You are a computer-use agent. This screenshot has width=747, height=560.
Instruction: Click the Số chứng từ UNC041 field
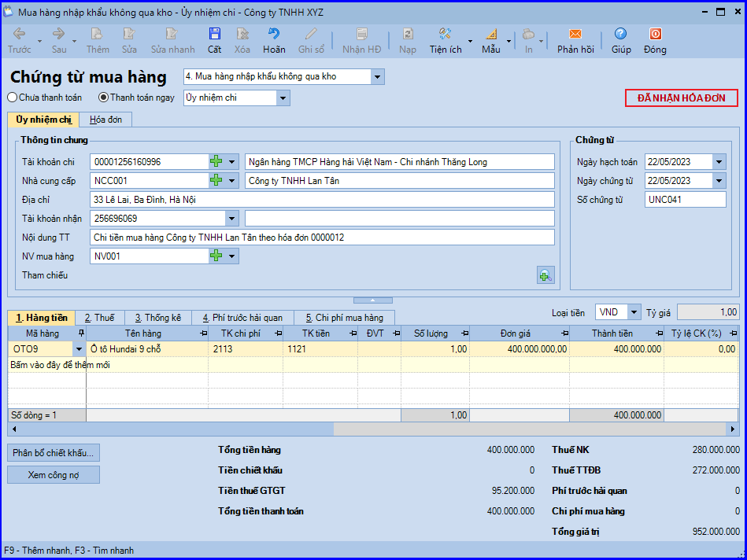[x=686, y=200]
